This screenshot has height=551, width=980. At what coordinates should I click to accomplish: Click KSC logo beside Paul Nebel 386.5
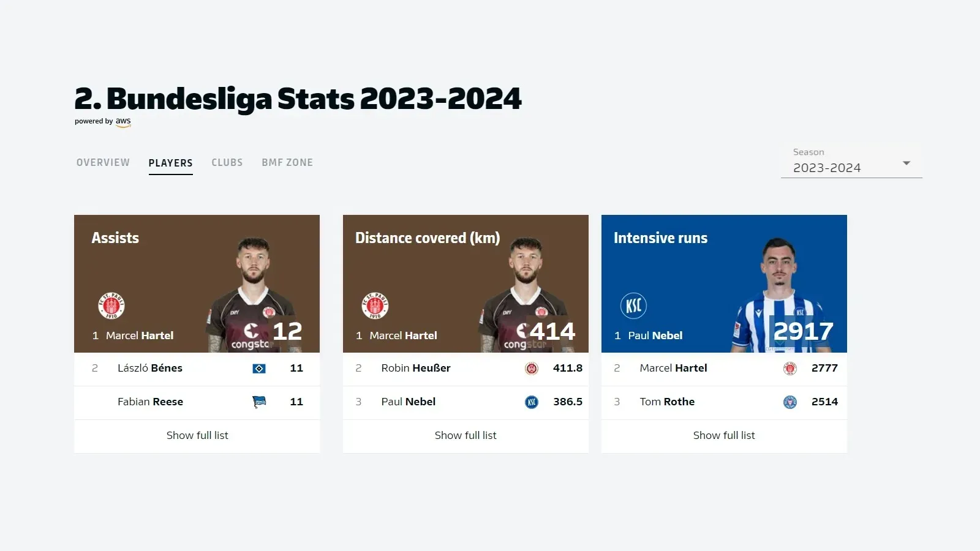pos(532,402)
